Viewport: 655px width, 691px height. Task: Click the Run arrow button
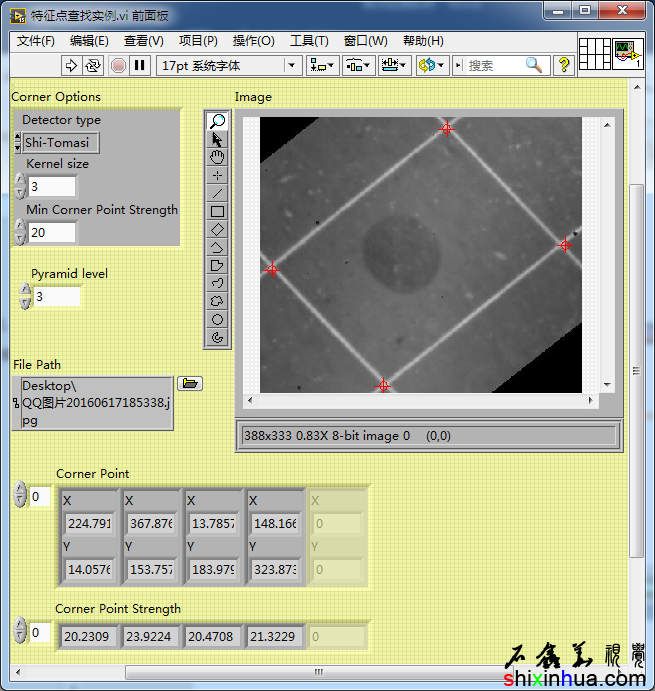pyautogui.click(x=71, y=65)
